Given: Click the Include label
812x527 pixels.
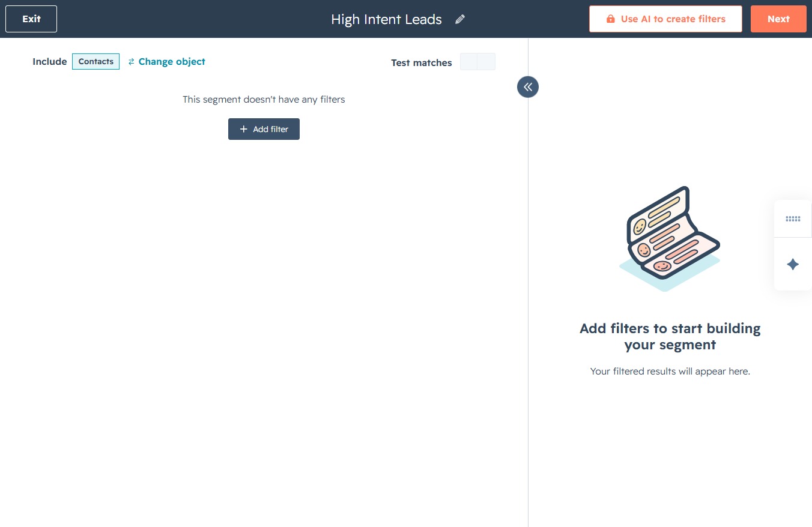Looking at the screenshot, I should 50,61.
